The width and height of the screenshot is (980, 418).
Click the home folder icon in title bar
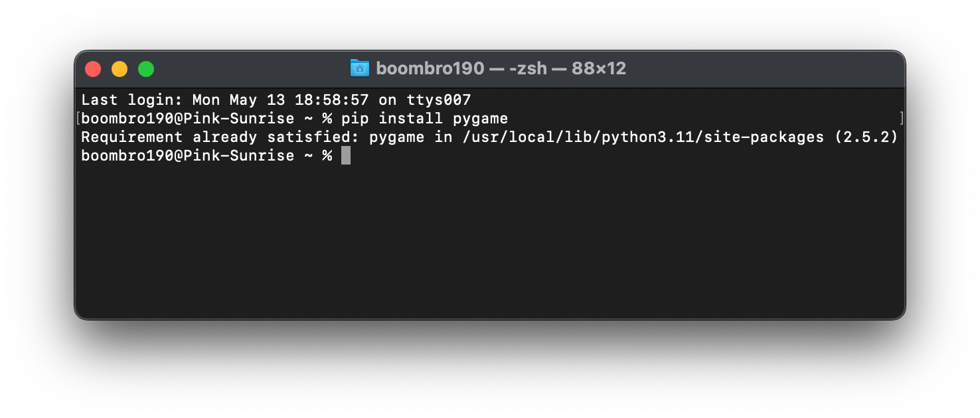(x=359, y=68)
